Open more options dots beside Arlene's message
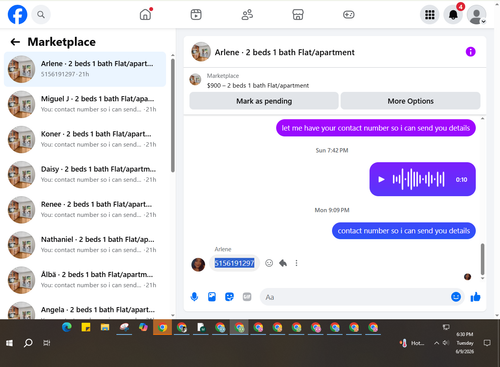This screenshot has height=367, width=500. click(x=296, y=263)
